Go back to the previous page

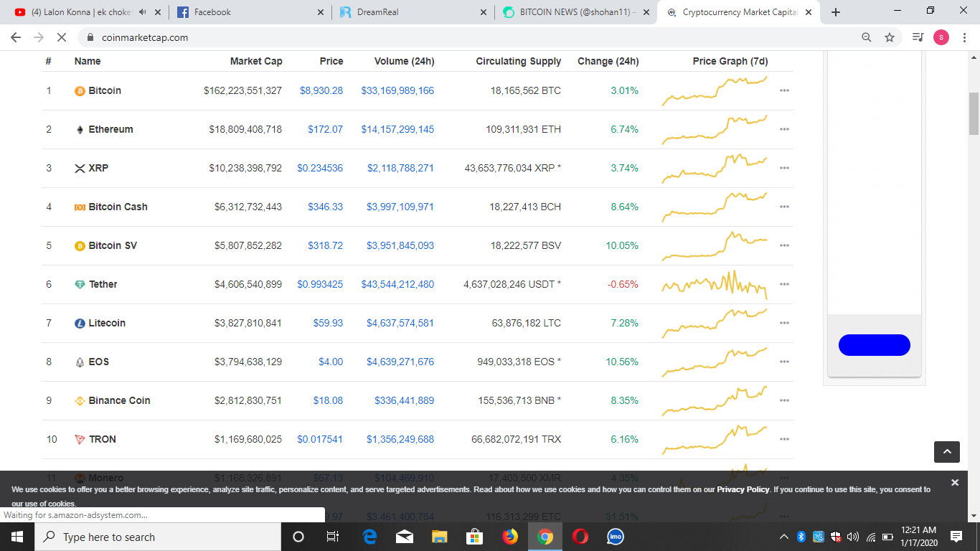click(x=16, y=37)
